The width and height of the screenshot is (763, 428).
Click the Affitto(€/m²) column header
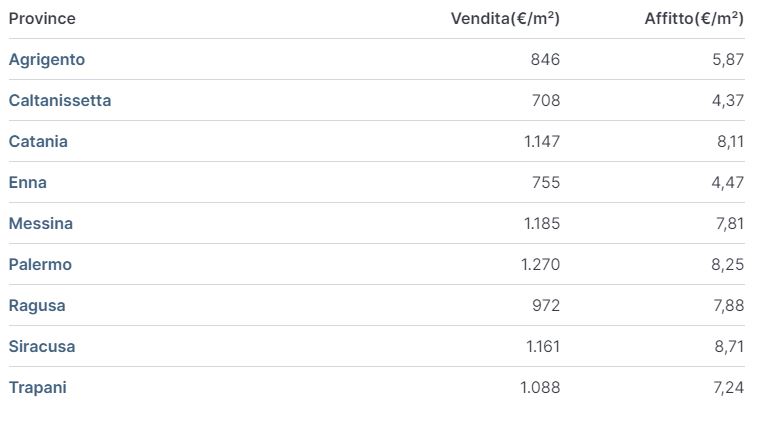tap(694, 19)
